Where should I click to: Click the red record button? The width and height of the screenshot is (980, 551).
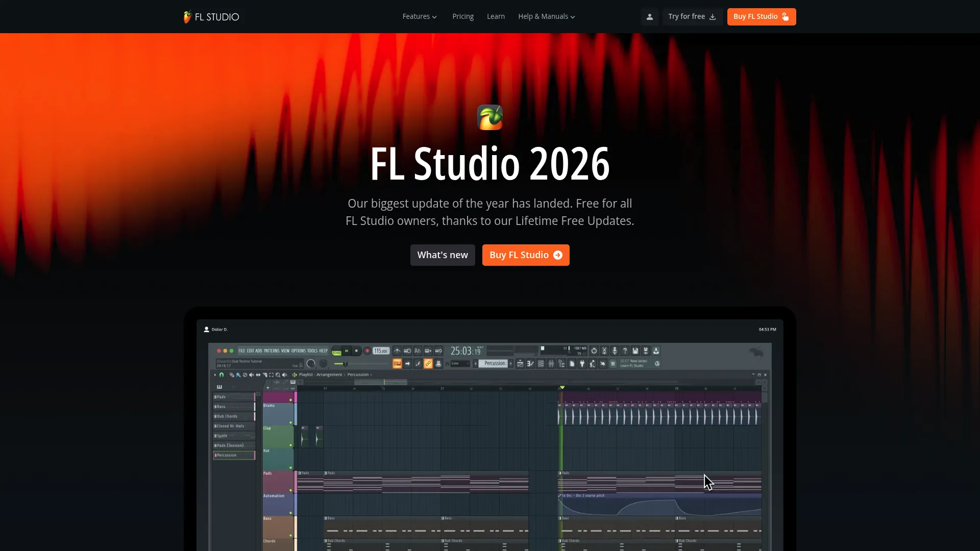[x=367, y=350]
